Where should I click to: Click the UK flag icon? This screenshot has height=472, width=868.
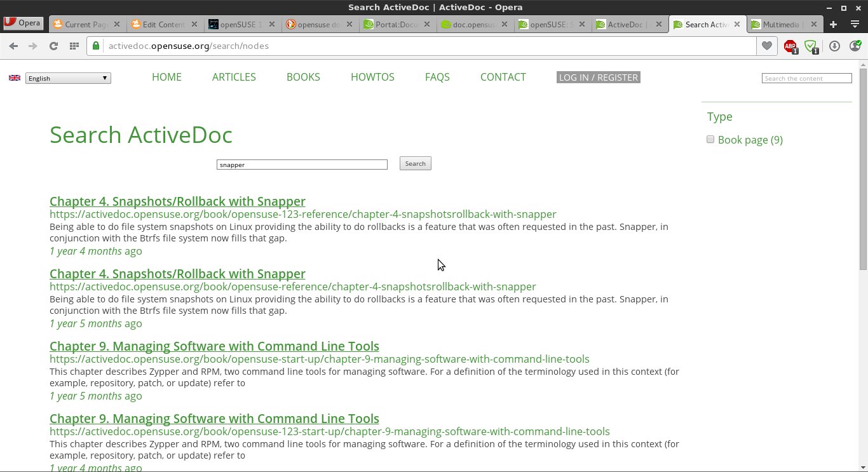click(x=15, y=78)
